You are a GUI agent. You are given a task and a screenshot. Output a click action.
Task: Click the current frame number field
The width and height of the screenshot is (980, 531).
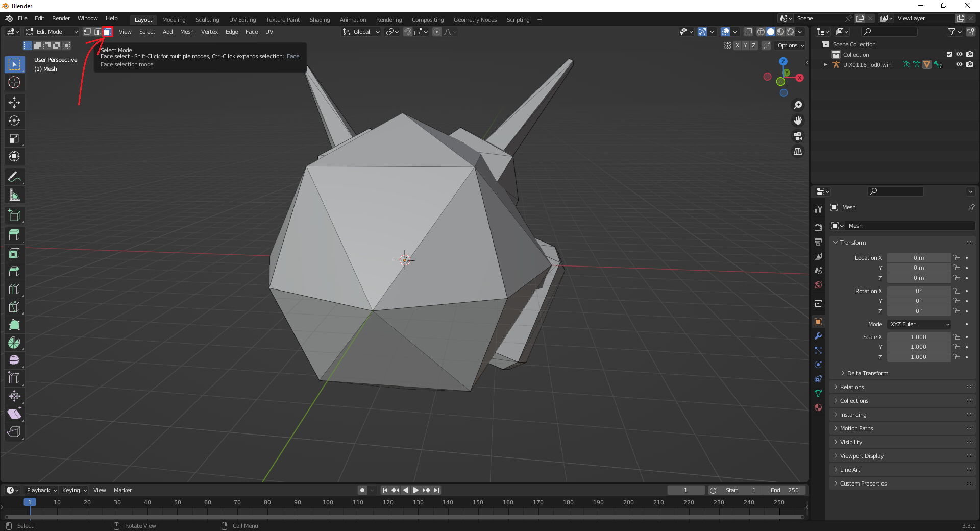coord(685,490)
